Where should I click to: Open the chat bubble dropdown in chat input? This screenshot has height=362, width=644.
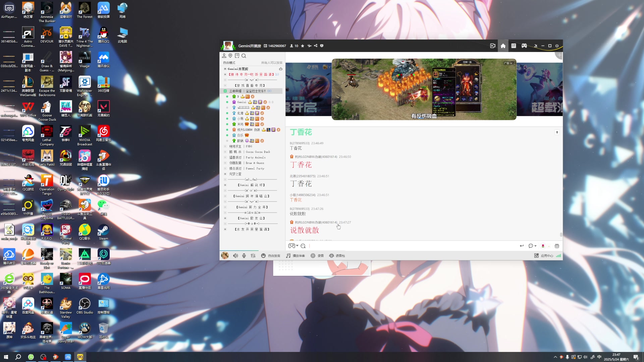pyautogui.click(x=532, y=246)
